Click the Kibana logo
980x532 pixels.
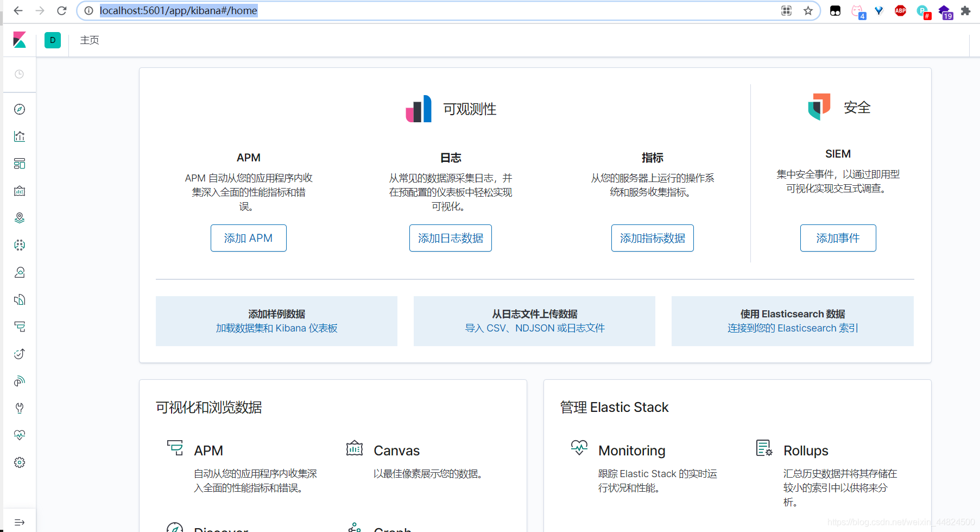click(x=20, y=40)
